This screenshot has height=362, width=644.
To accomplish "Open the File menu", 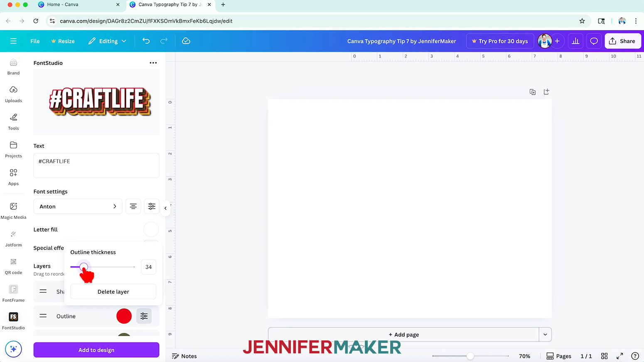I will (35, 41).
